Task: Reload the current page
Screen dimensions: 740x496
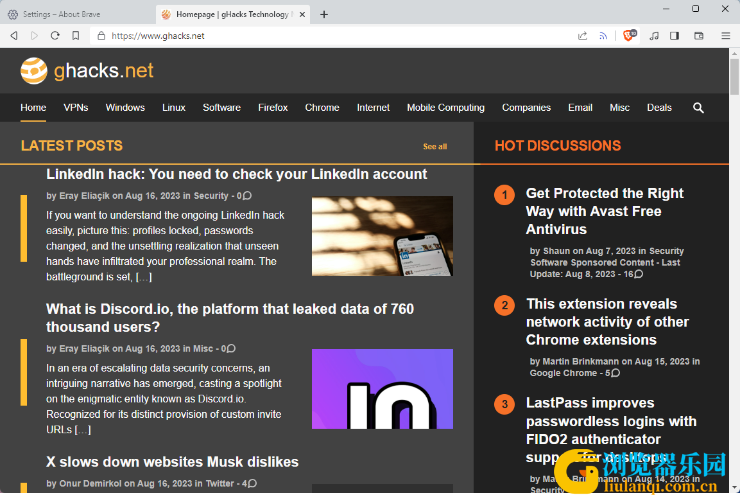Action: (x=55, y=36)
